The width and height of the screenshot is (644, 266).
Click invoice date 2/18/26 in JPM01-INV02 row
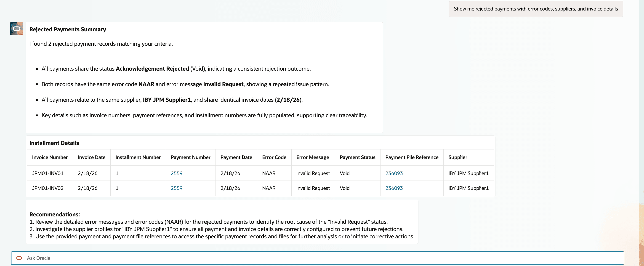click(x=88, y=188)
